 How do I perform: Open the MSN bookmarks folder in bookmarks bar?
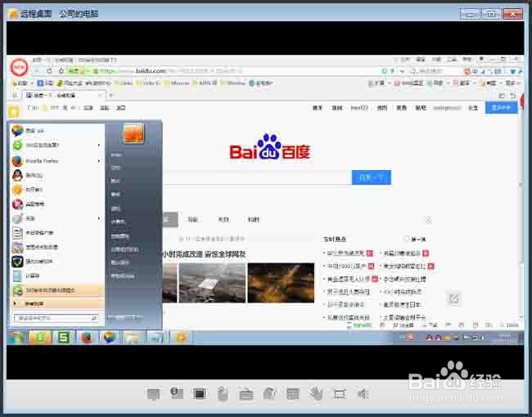click(x=205, y=83)
